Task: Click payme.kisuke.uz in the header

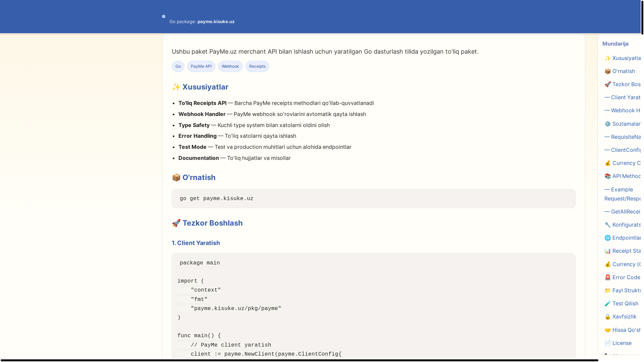Action: click(x=216, y=21)
